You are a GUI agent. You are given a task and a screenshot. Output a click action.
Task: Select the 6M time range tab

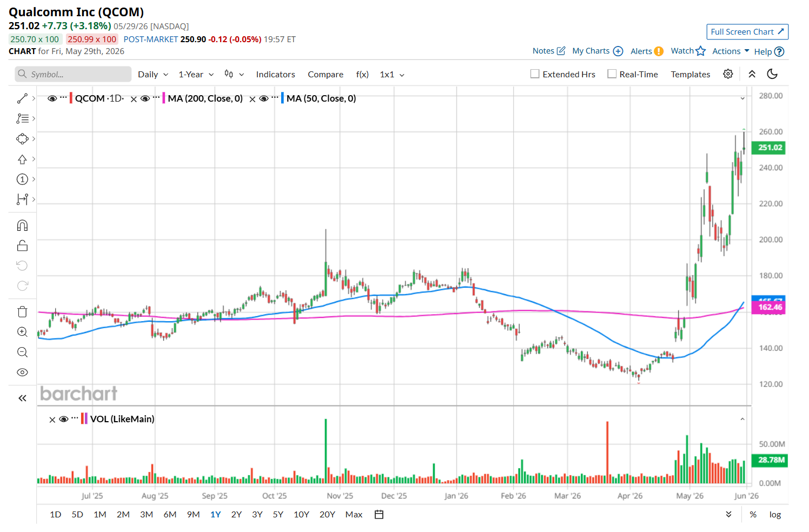(x=170, y=515)
